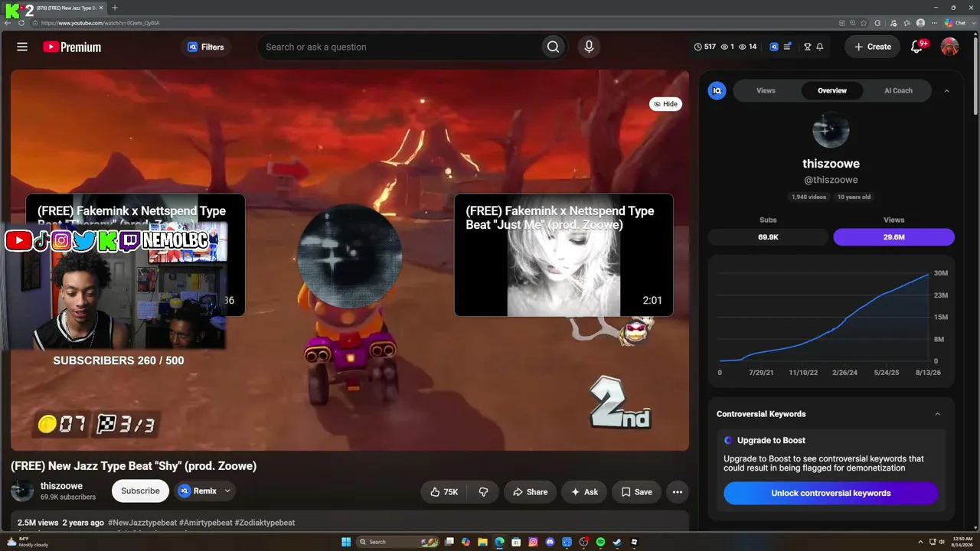Image resolution: width=980 pixels, height=551 pixels.
Task: Hide the end screen cards
Action: coord(665,104)
